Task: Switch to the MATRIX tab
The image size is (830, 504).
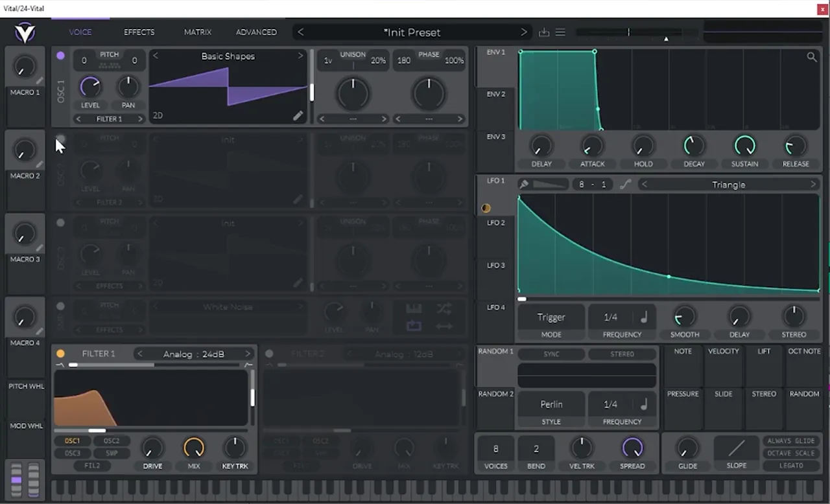Action: click(198, 32)
